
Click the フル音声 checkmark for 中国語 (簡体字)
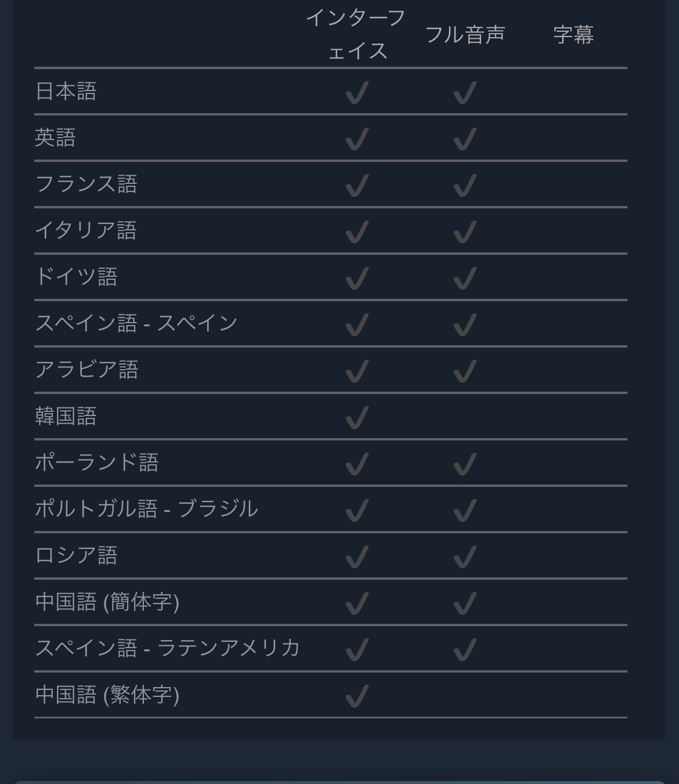pos(465,603)
